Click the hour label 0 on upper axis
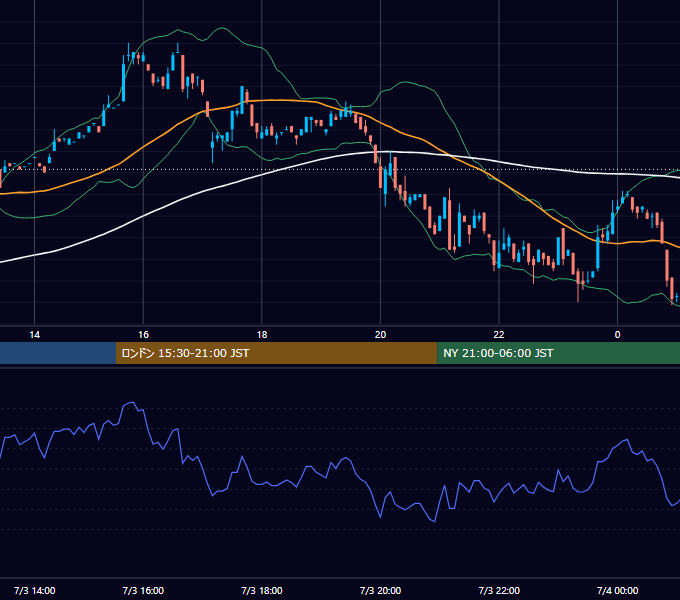This screenshot has width=680, height=600. pyautogui.click(x=618, y=335)
